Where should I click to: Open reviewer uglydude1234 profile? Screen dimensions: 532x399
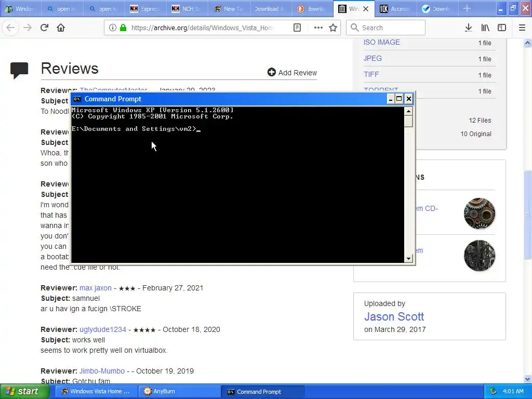click(x=103, y=329)
